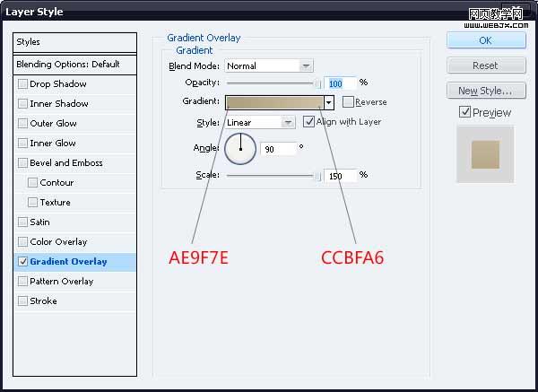Screen dimensions: 538x392
Task: Select the Pattern Overlay label
Action: click(61, 282)
